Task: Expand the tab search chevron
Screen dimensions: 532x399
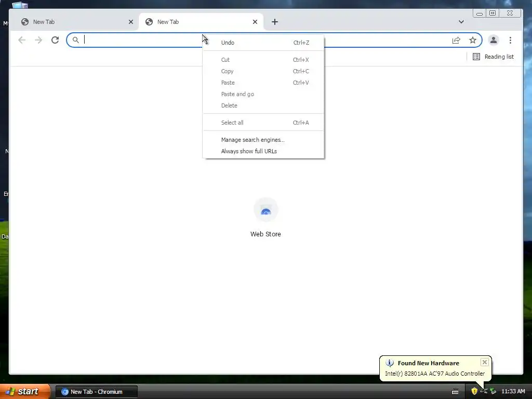Action: (x=461, y=22)
